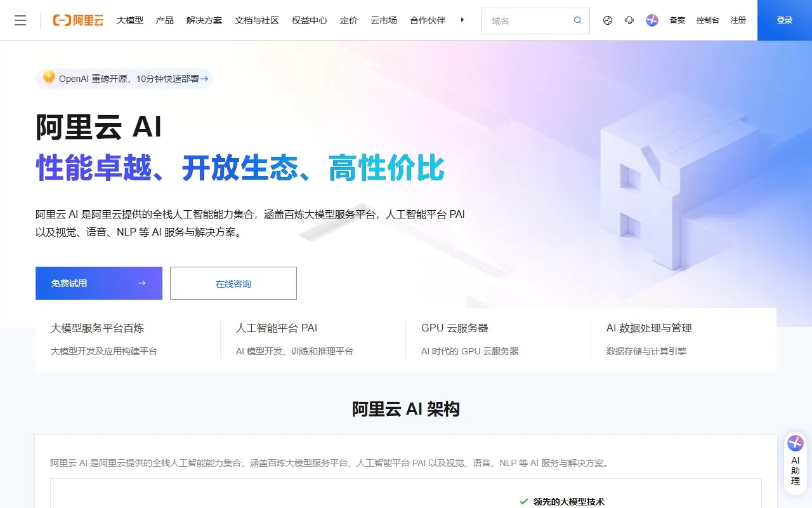Open the sidebar hamburger menu

click(20, 20)
